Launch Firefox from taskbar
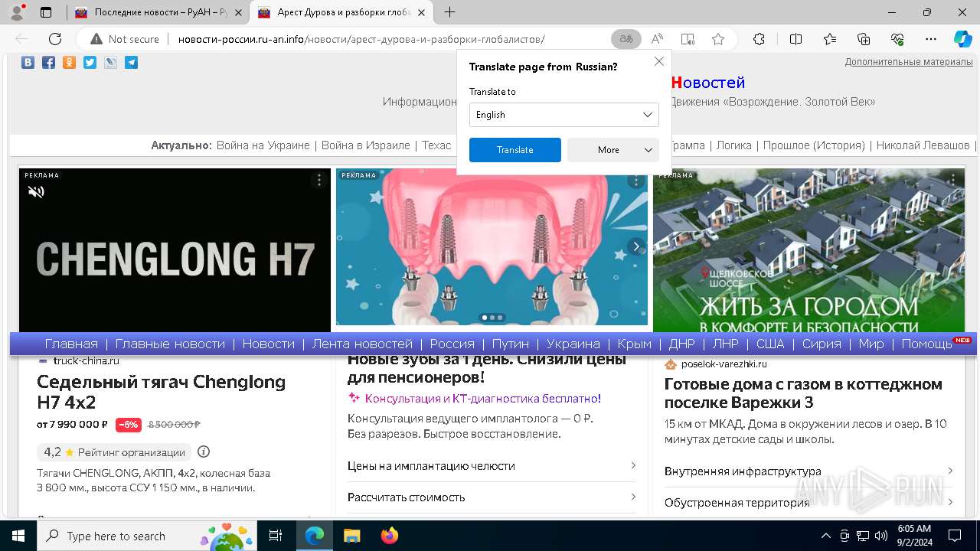This screenshot has height=551, width=980. point(389,536)
